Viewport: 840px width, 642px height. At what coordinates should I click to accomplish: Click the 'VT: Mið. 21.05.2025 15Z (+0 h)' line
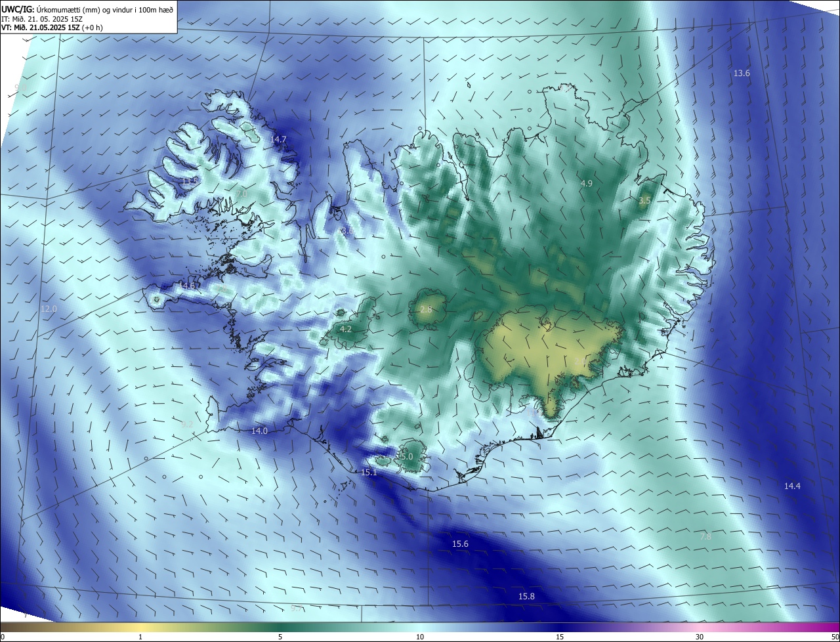tap(52, 28)
